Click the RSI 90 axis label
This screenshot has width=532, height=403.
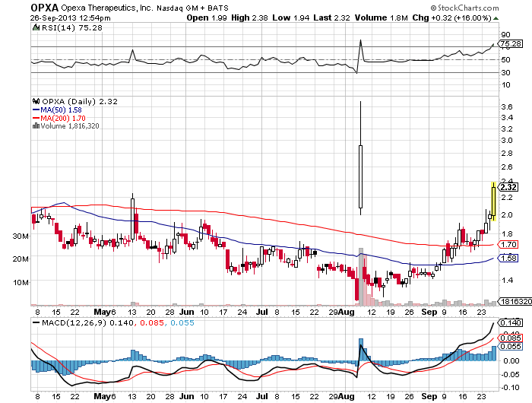pos(505,35)
